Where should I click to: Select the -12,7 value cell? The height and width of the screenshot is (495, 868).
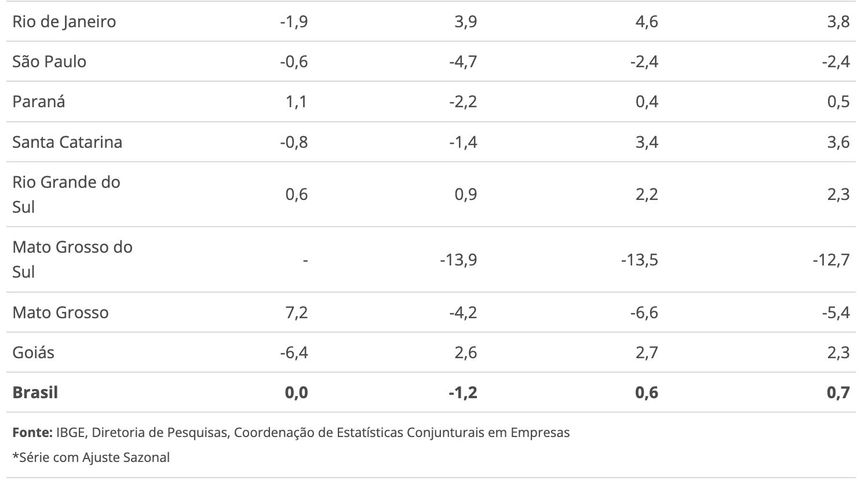[x=831, y=260]
